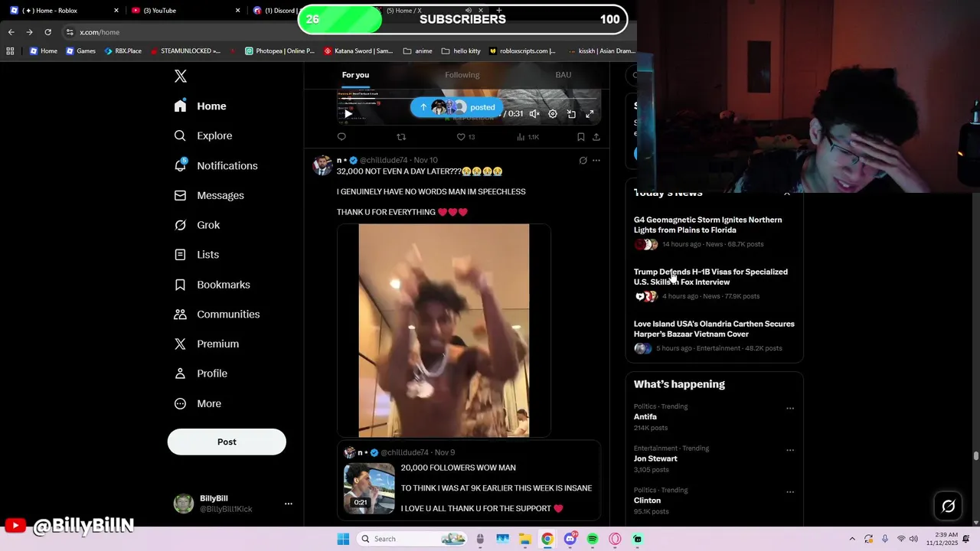Open Grok from the sidebar
980x551 pixels.
tap(197, 225)
